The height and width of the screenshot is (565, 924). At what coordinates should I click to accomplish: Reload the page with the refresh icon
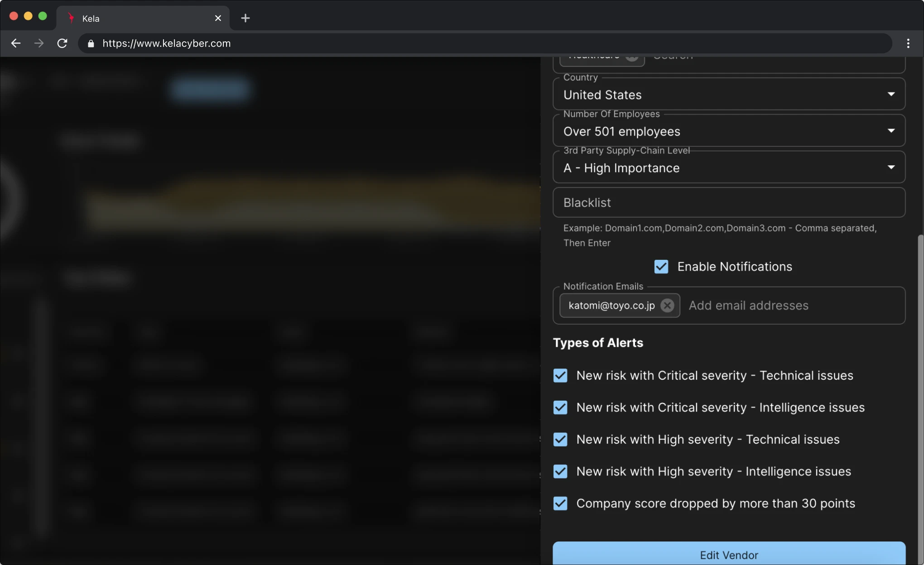coord(62,43)
